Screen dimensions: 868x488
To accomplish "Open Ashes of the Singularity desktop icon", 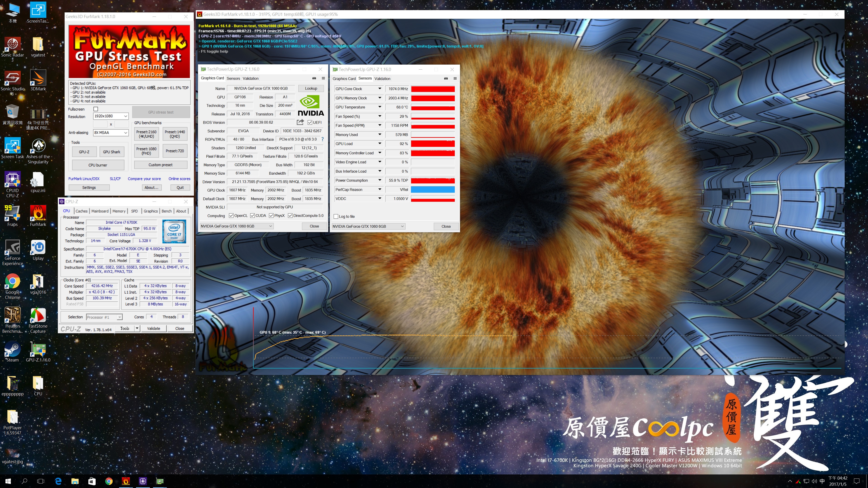I will (x=38, y=150).
